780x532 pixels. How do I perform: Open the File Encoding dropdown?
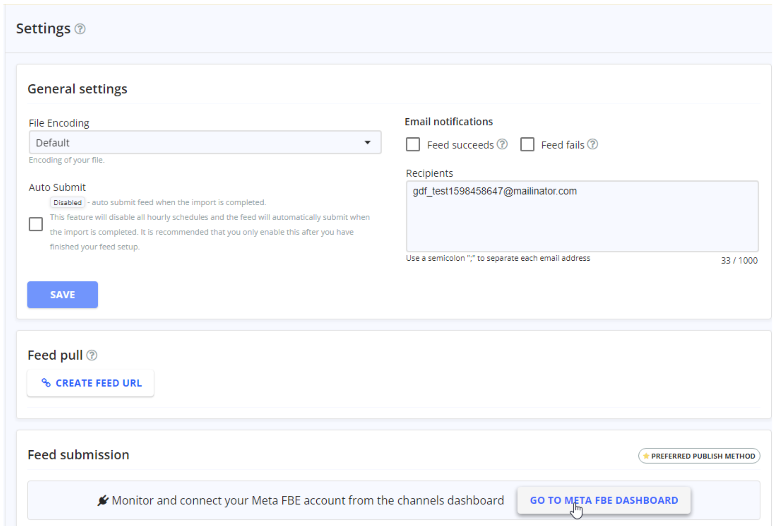coord(205,143)
